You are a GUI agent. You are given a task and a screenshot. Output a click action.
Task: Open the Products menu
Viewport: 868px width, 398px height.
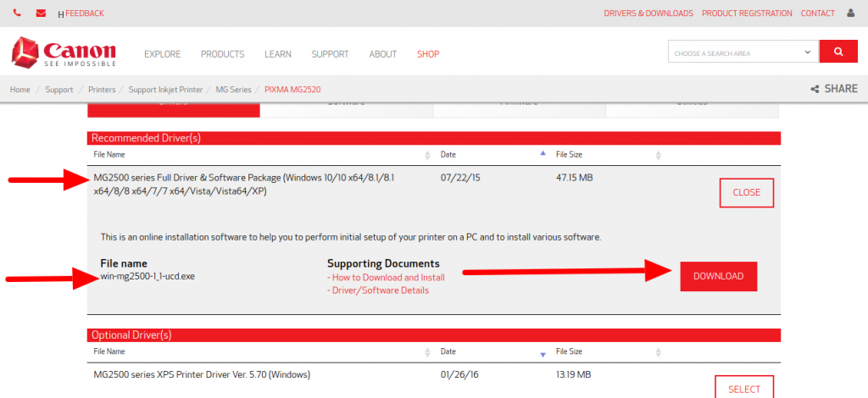tap(222, 54)
